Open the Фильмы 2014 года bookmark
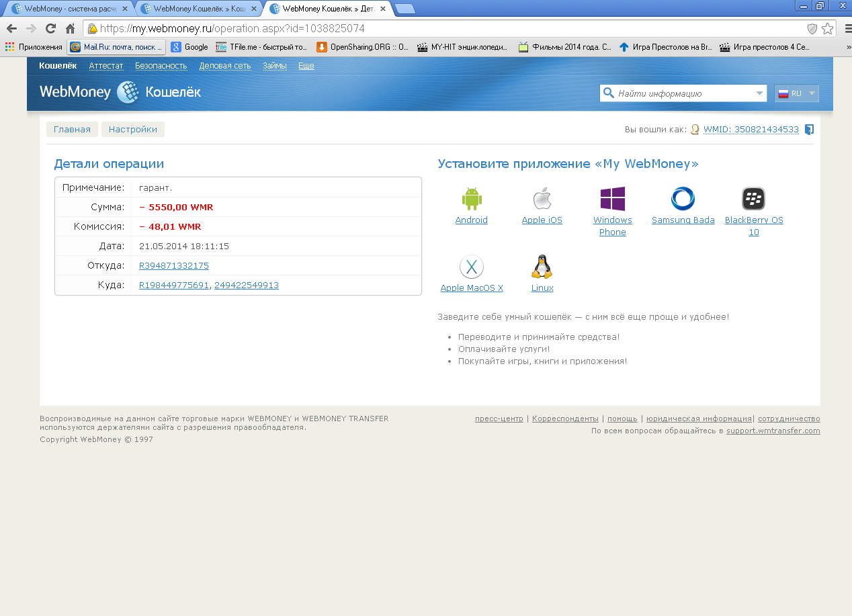 (x=564, y=47)
